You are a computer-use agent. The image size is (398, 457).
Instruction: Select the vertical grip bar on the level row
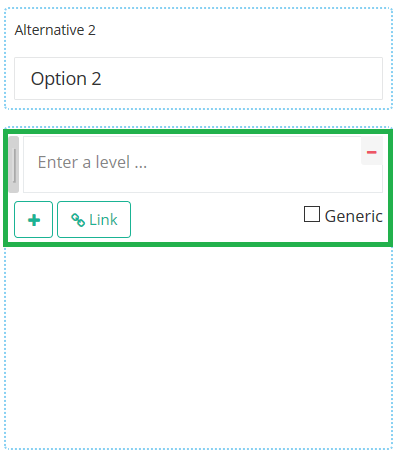tap(14, 164)
